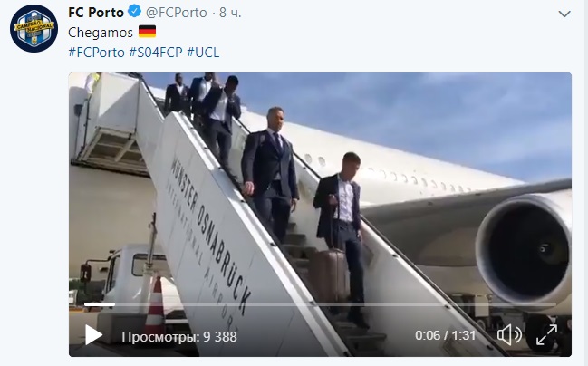Image resolution: width=588 pixels, height=366 pixels.
Task: Open the tweet via the 8 ч. timestamp
Action: click(x=230, y=13)
